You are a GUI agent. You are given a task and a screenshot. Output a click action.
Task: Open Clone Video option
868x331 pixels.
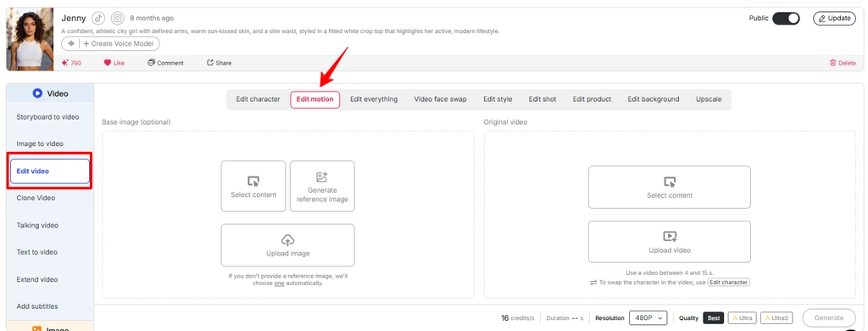coord(36,198)
